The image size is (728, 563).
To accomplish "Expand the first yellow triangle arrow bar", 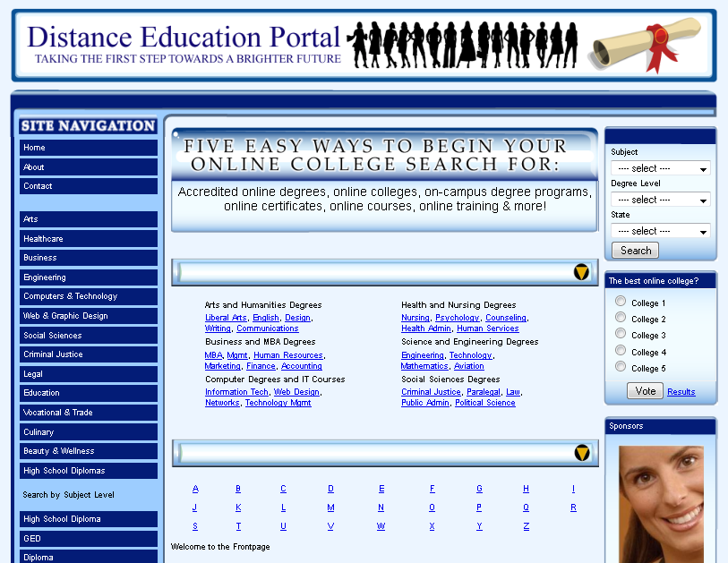I will coord(581,272).
